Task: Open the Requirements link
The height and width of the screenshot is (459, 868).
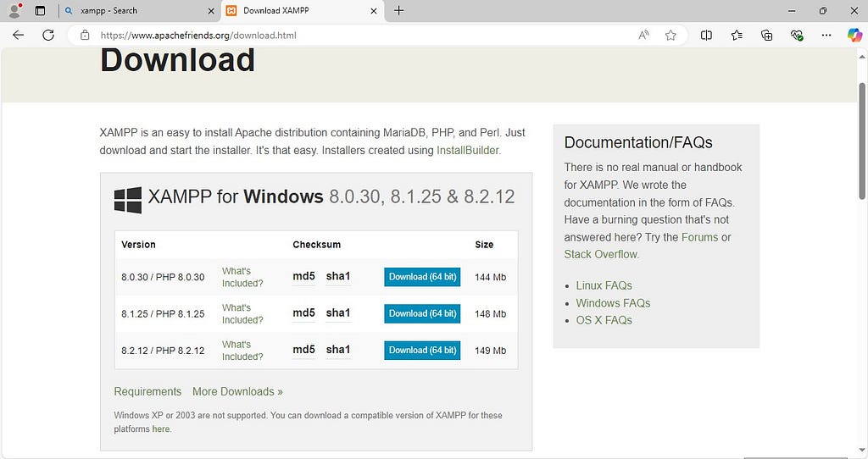Action: pos(147,391)
